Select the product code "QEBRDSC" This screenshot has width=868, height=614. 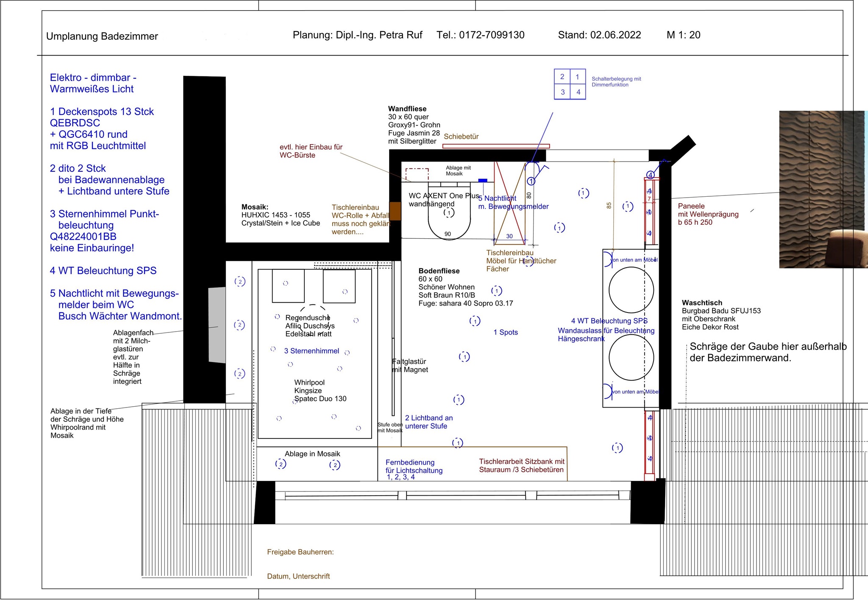(75, 123)
